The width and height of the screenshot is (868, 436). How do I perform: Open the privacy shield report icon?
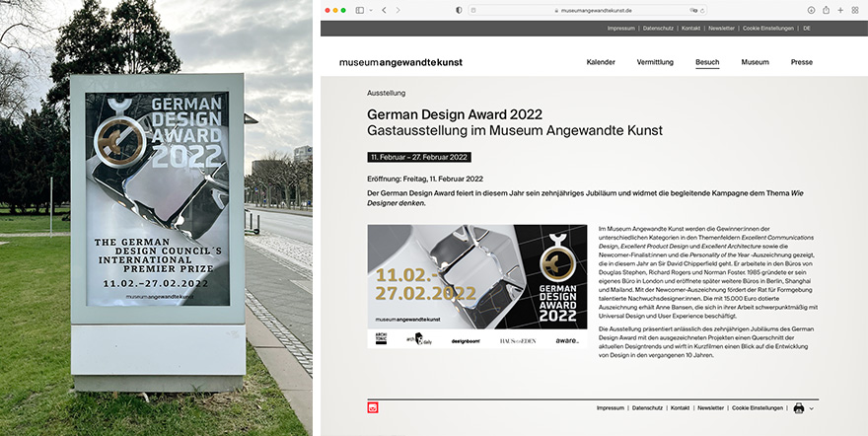pyautogui.click(x=459, y=11)
